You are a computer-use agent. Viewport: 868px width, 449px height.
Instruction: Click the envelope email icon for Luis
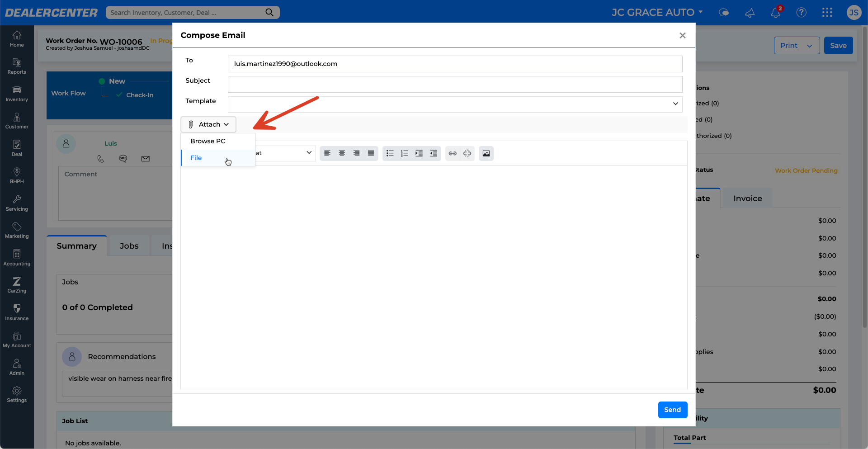point(146,159)
